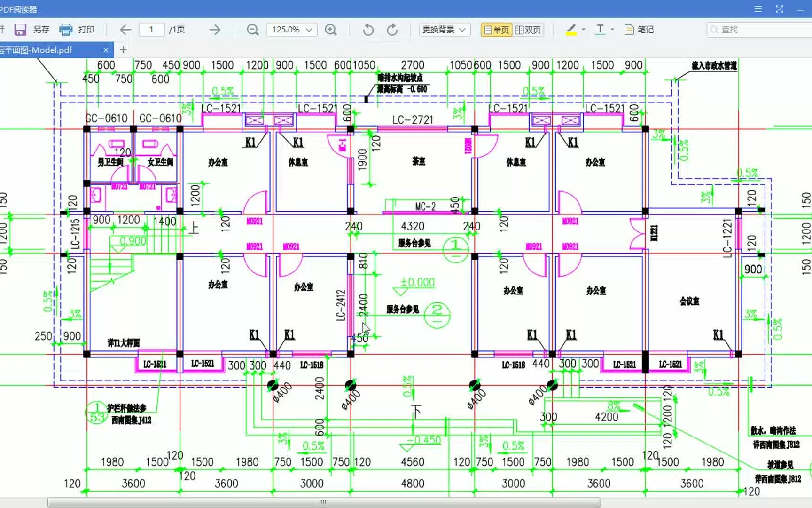Open the change background (更换背景) dropdown
This screenshot has height=508, width=812.
[x=445, y=30]
